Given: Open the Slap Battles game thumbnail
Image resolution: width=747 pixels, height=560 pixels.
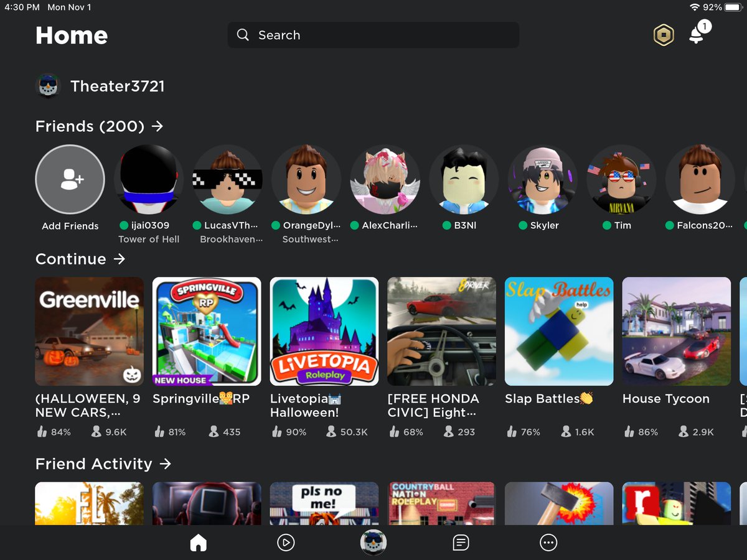Looking at the screenshot, I should point(559,332).
